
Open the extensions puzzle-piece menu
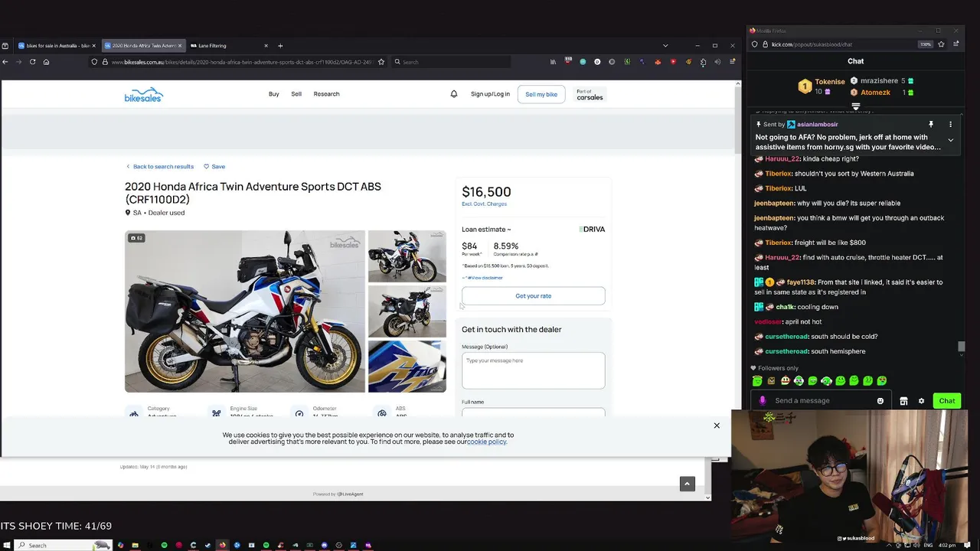click(704, 62)
